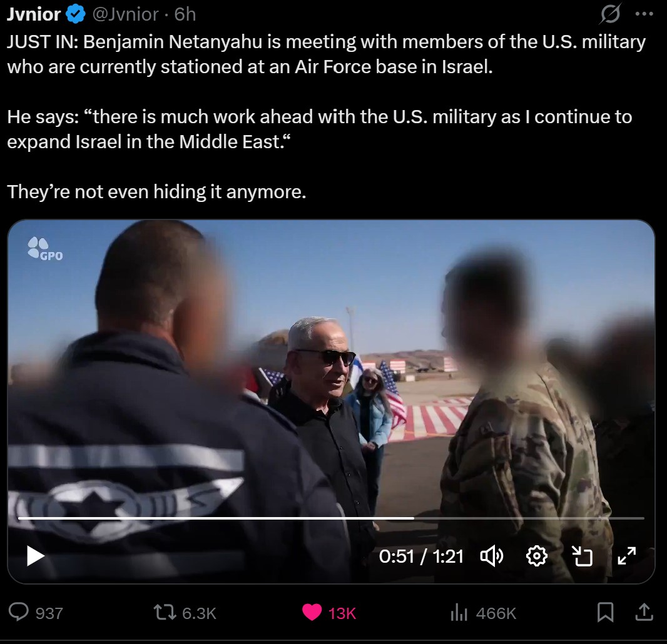Unlike the post with the pink heart
The height and width of the screenshot is (644, 667).
pos(312,613)
